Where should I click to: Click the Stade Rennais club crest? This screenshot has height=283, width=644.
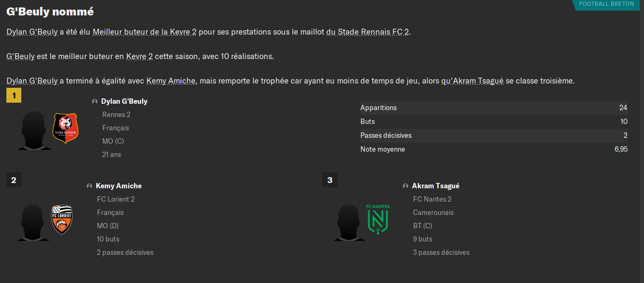pos(65,129)
